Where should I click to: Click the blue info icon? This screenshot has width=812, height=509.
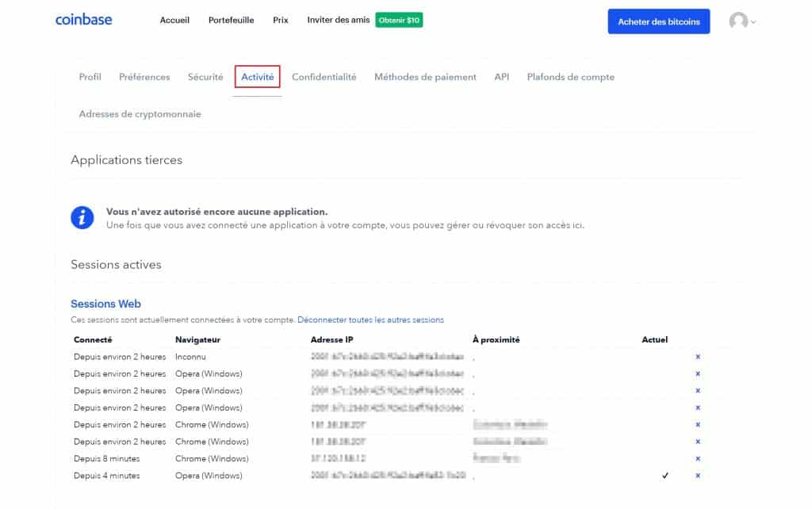click(82, 218)
